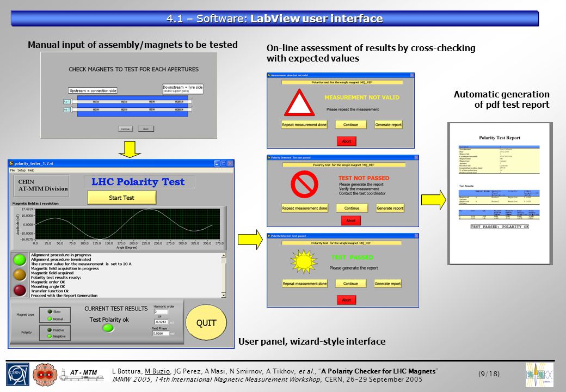Click the TF value field showing -0.9243
The image size is (566, 392).
click(161, 322)
